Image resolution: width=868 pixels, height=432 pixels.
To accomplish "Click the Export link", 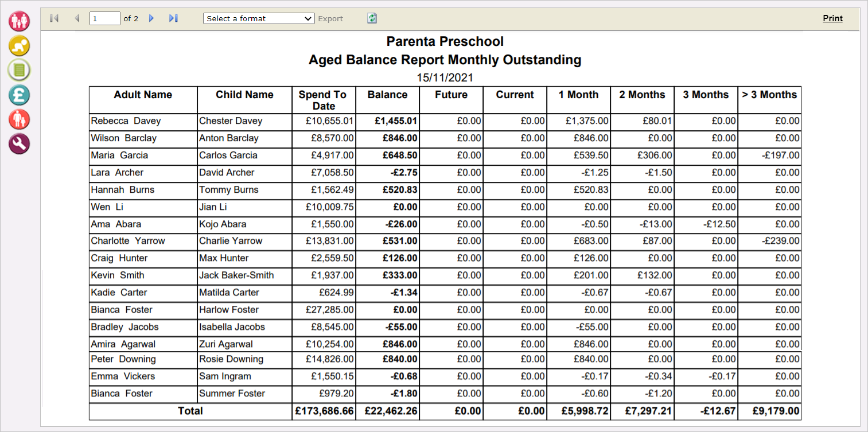I will click(x=330, y=18).
